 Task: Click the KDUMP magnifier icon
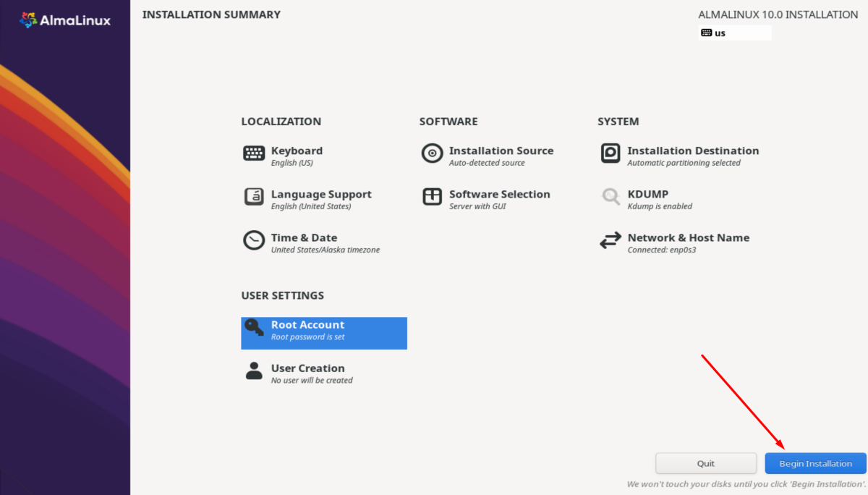[610, 197]
